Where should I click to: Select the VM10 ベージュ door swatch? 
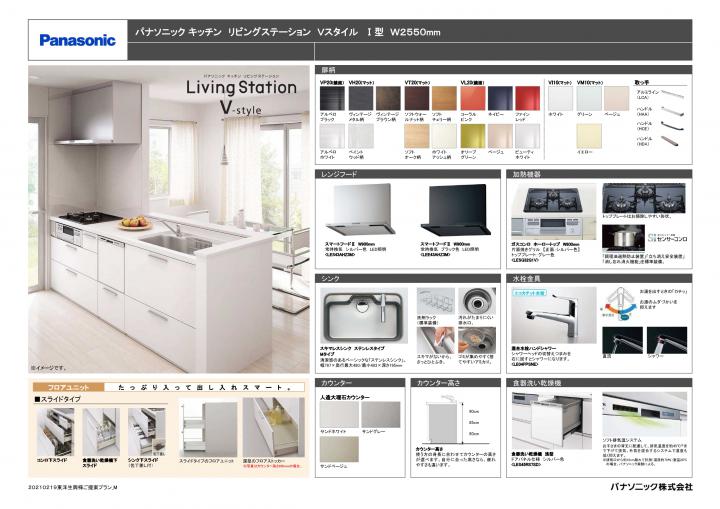[617, 98]
